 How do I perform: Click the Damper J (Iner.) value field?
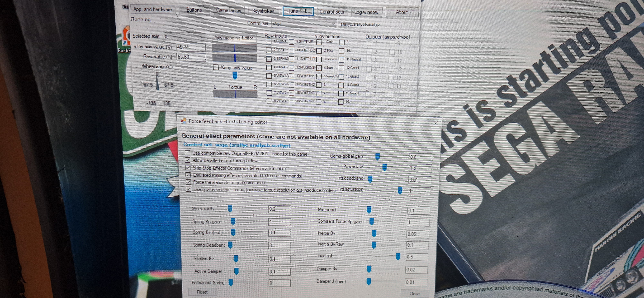coord(416,282)
